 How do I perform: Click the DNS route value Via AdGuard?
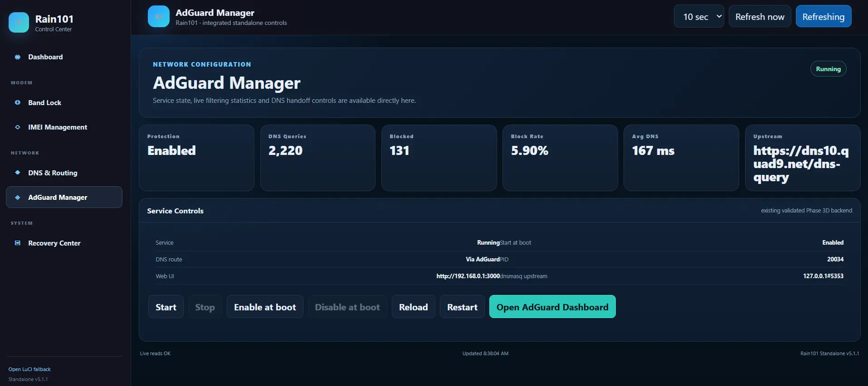click(483, 259)
